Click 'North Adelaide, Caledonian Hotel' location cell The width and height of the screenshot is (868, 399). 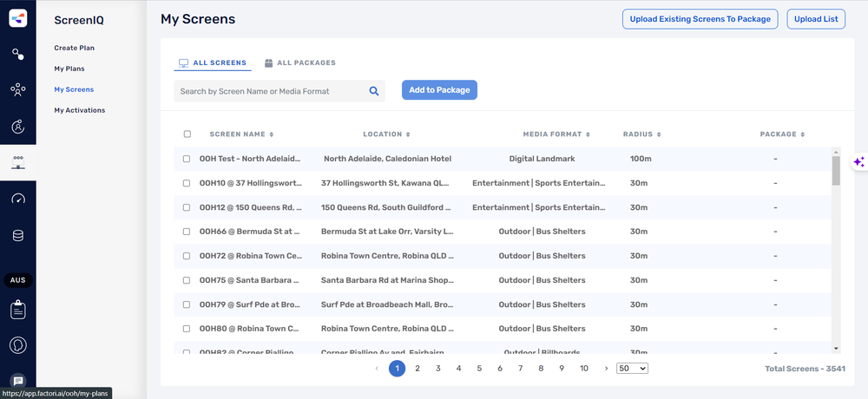387,159
